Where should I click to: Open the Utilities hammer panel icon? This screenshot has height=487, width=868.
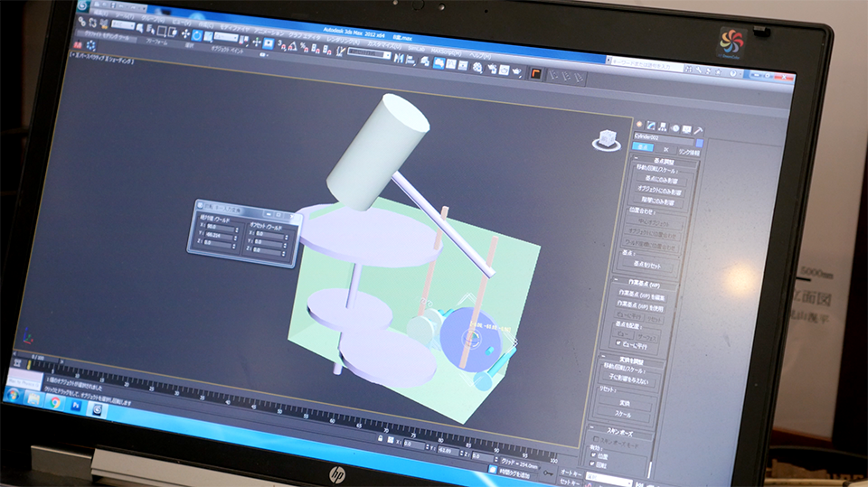tap(699, 131)
